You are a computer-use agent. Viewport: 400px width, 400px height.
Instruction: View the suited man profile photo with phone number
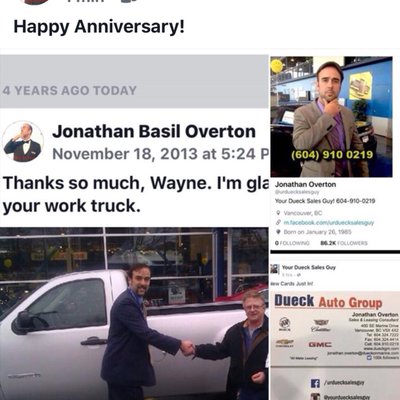click(331, 117)
